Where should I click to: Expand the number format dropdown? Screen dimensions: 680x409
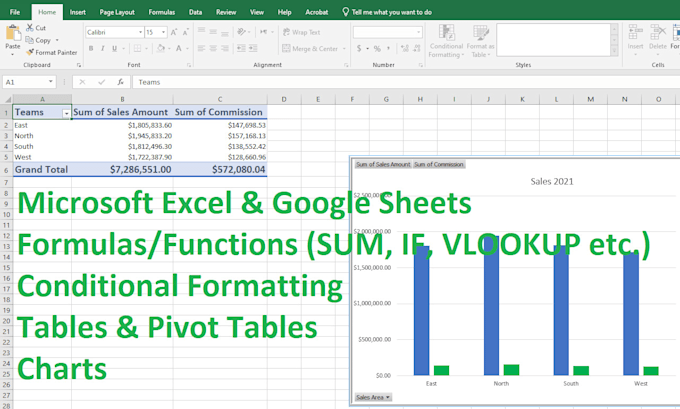click(418, 32)
